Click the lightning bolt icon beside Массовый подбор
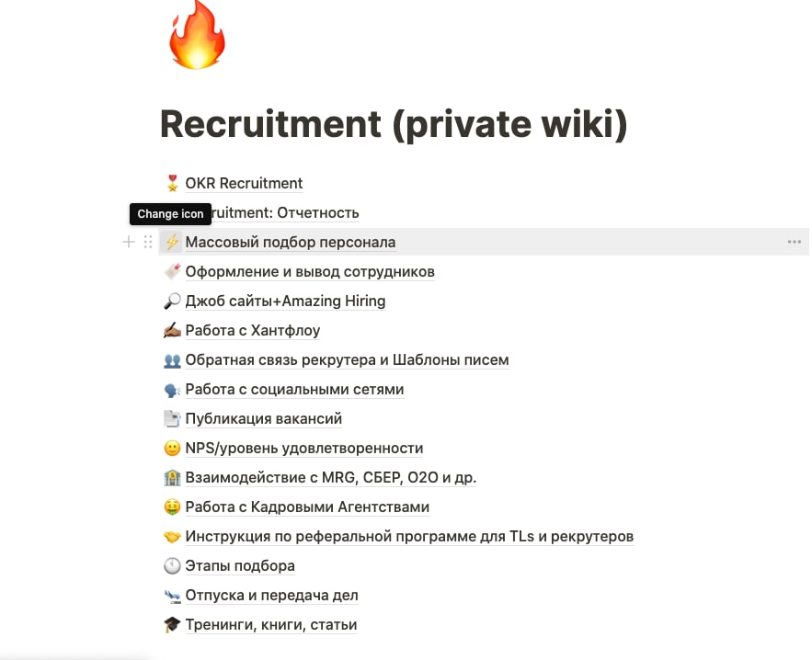The width and height of the screenshot is (812, 660). pyautogui.click(x=171, y=242)
